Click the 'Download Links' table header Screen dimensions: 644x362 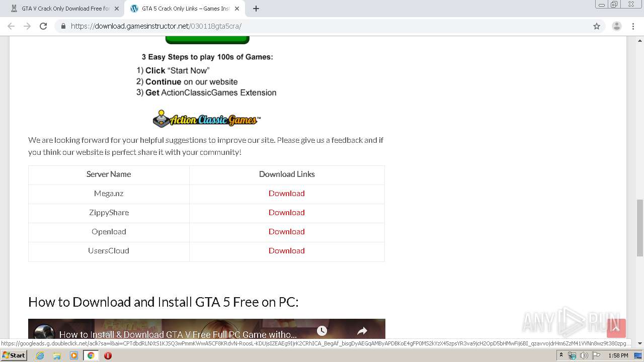(287, 174)
